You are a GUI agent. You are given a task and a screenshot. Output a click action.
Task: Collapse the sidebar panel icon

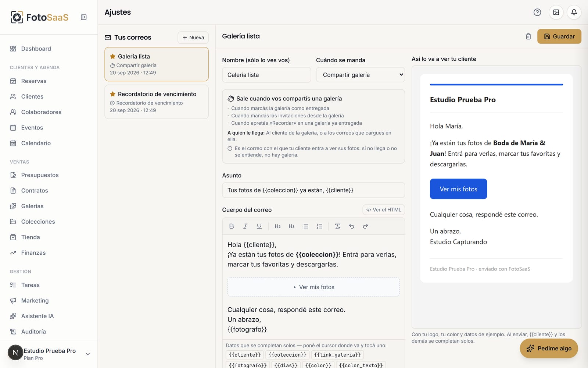(x=84, y=17)
